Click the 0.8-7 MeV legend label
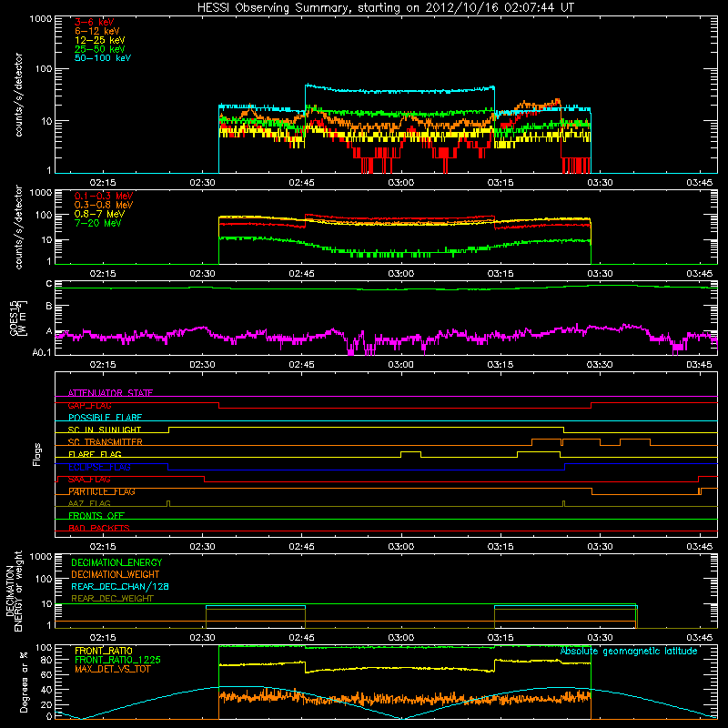The image size is (728, 728). point(100,214)
